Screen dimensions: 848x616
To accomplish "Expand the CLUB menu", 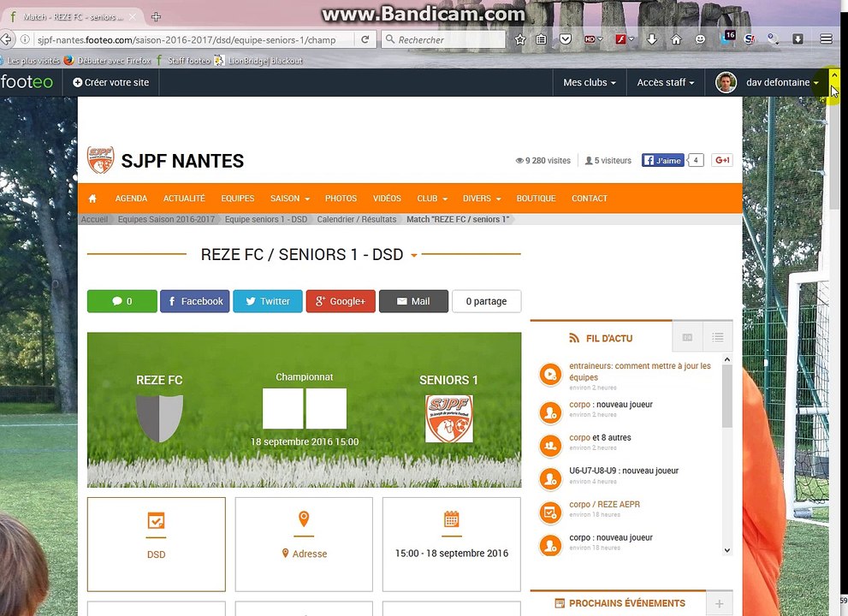I will pos(432,198).
